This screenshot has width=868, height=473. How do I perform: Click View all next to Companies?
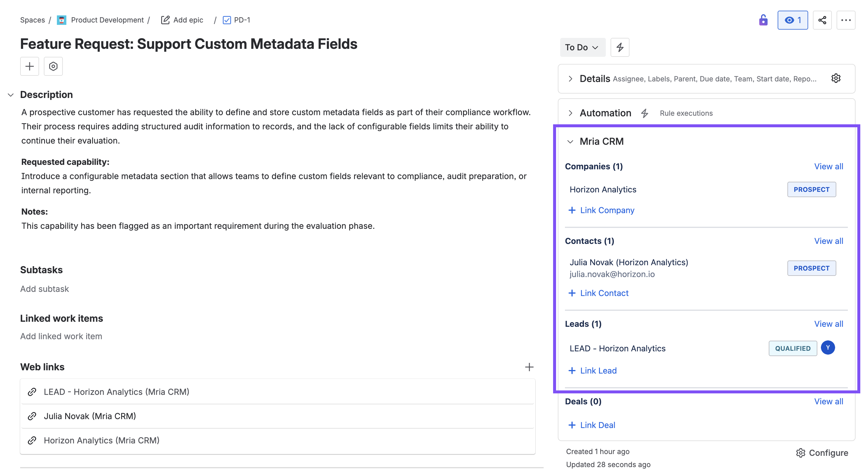[829, 166]
